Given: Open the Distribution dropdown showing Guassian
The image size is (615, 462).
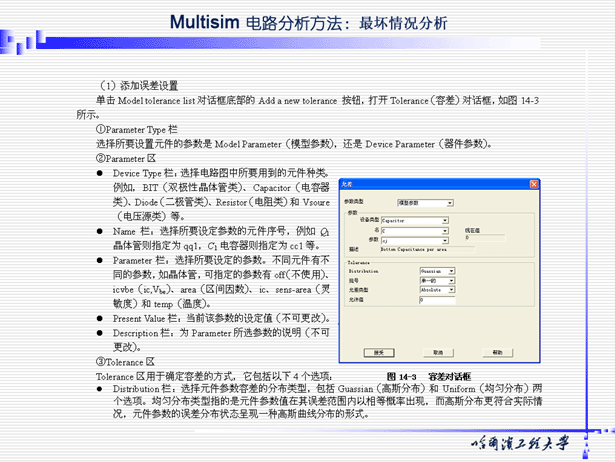Looking at the screenshot, I should (437, 271).
